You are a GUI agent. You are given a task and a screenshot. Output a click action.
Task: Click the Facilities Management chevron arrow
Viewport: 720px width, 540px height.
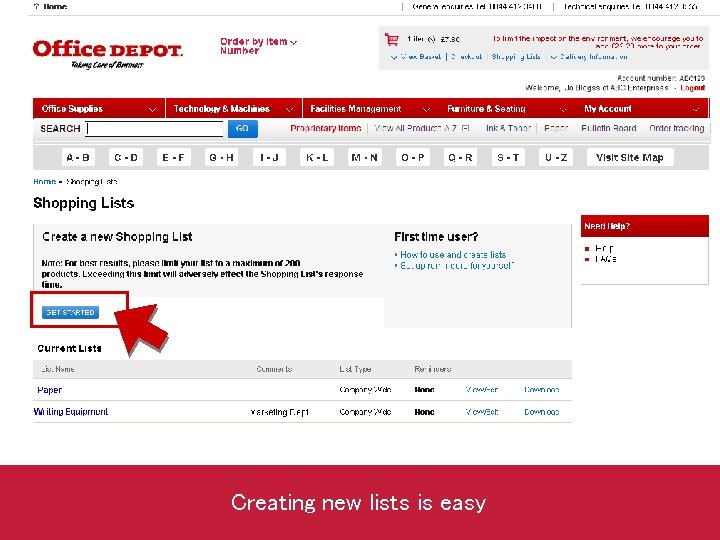pos(426,110)
